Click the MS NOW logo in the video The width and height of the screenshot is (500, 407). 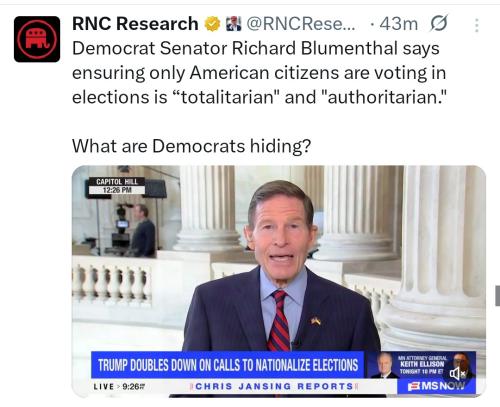436,386
